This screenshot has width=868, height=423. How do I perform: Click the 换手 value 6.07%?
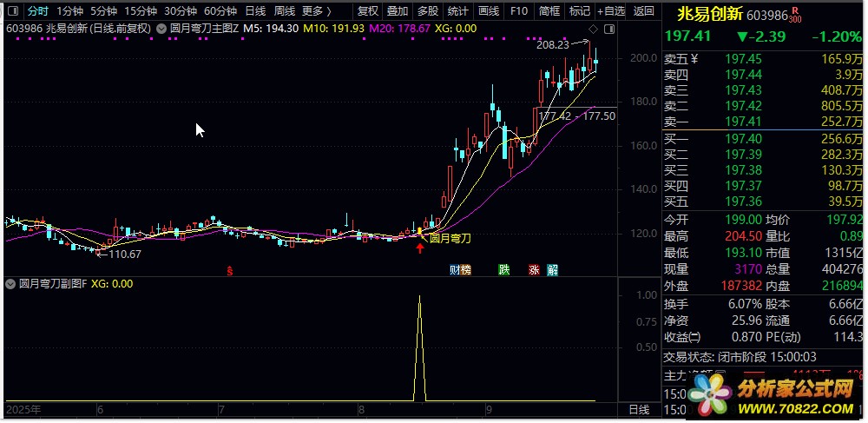pos(746,305)
